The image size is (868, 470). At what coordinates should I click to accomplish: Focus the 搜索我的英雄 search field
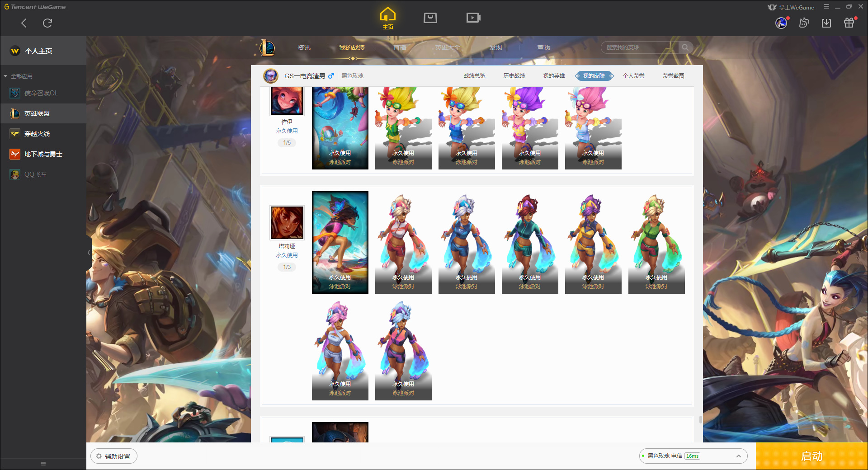click(640, 47)
